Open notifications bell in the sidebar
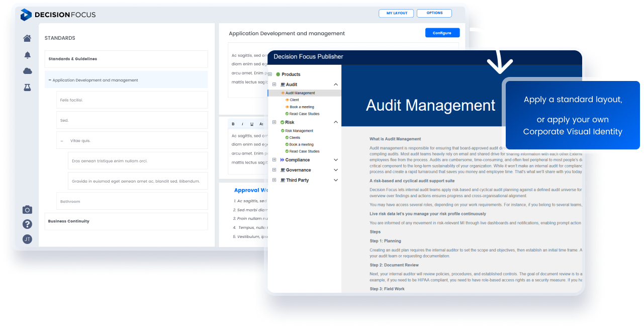This screenshot has width=644, height=328. (x=28, y=55)
